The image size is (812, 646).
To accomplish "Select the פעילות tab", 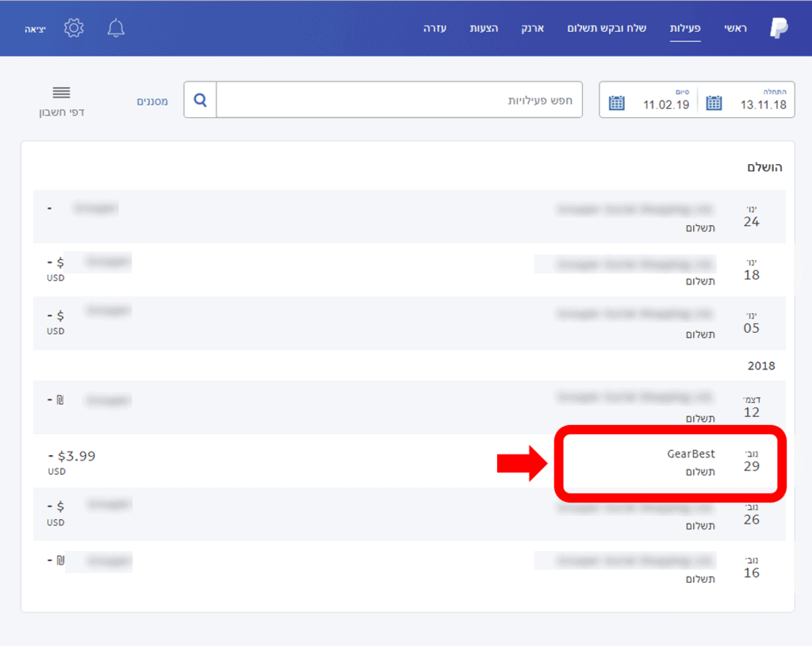I will coord(685,29).
